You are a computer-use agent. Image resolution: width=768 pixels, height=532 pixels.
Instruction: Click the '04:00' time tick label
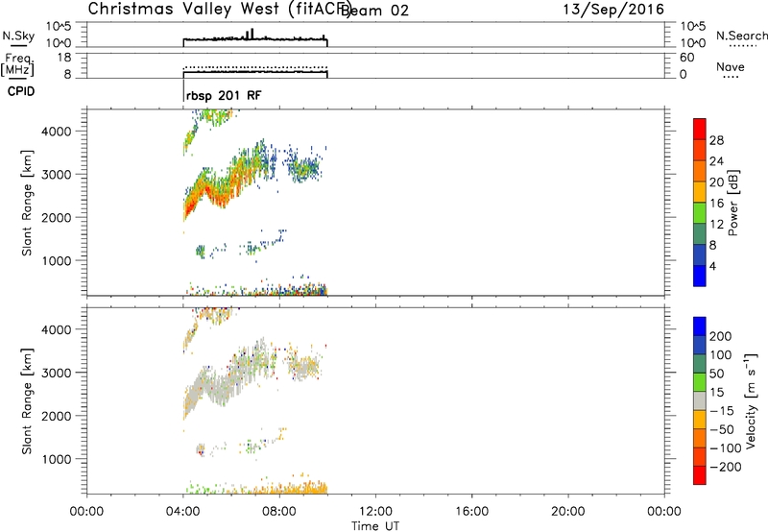coord(182,512)
